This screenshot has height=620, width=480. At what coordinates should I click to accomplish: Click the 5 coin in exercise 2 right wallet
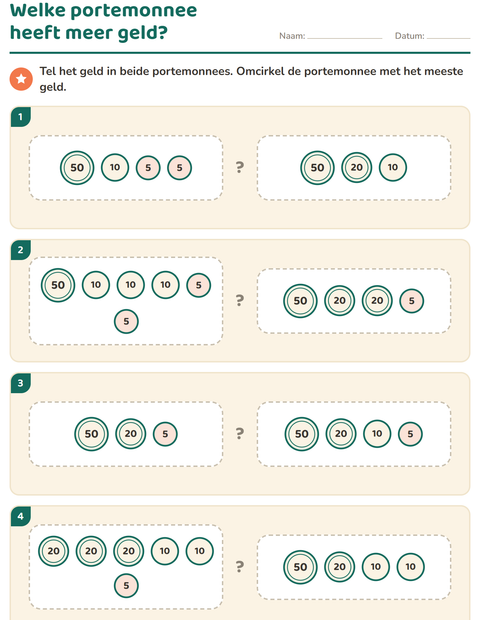point(412,301)
